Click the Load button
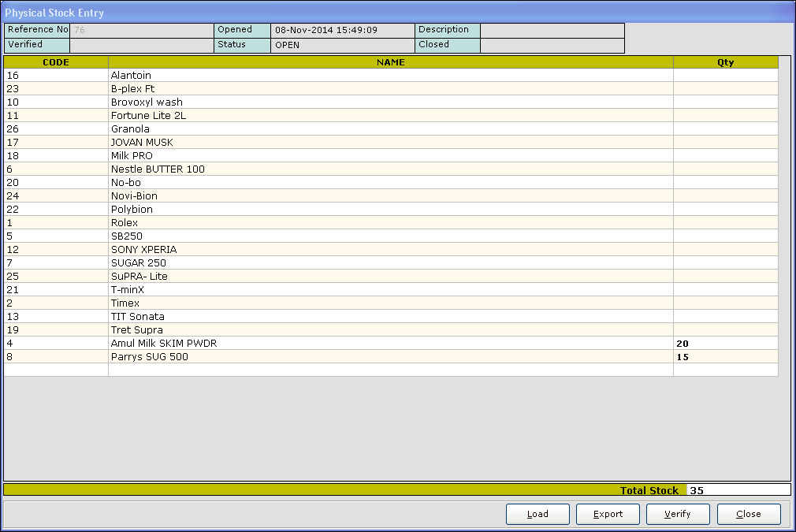This screenshot has height=532, width=796. [x=537, y=514]
